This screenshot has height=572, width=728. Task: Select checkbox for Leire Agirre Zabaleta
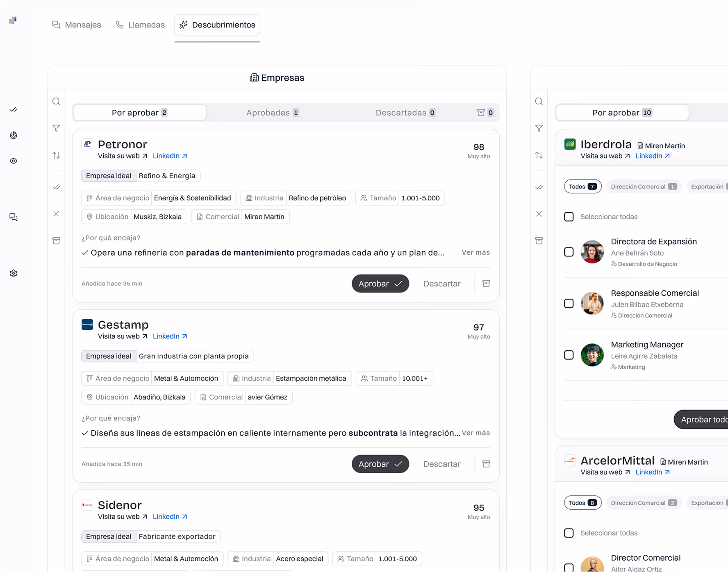(x=569, y=355)
